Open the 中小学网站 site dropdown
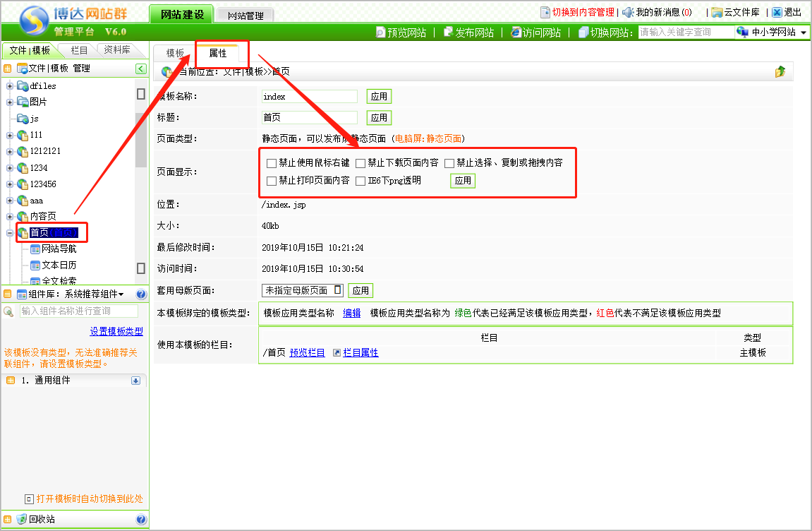 (x=772, y=32)
